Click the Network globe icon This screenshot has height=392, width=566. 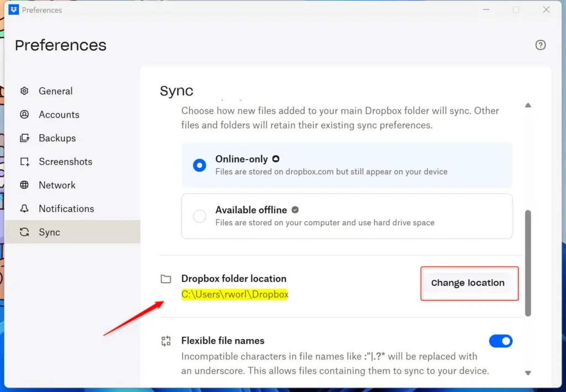click(24, 185)
